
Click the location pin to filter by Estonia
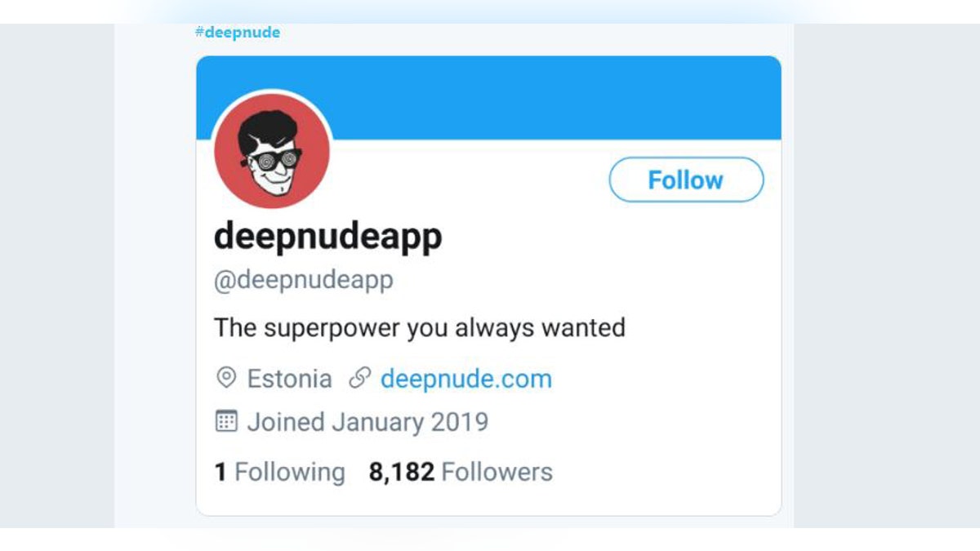click(x=225, y=378)
